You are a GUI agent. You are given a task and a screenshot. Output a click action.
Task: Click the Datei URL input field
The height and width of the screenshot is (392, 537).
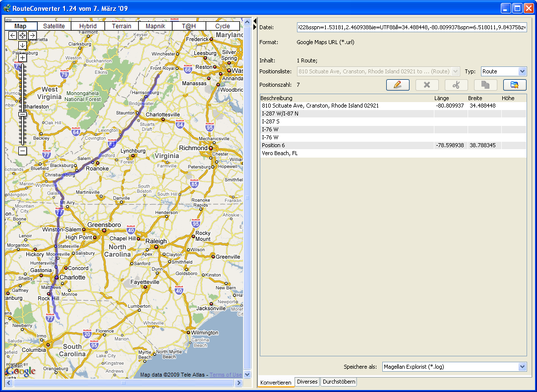(x=411, y=28)
